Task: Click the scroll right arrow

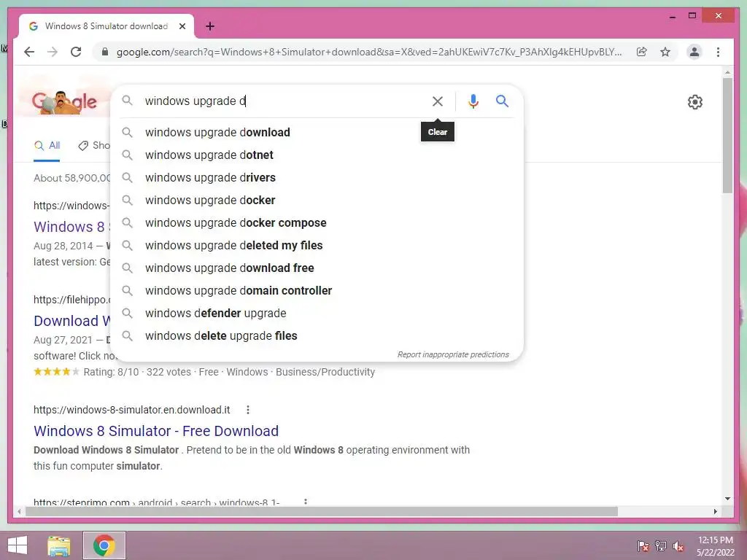Action: (715, 511)
